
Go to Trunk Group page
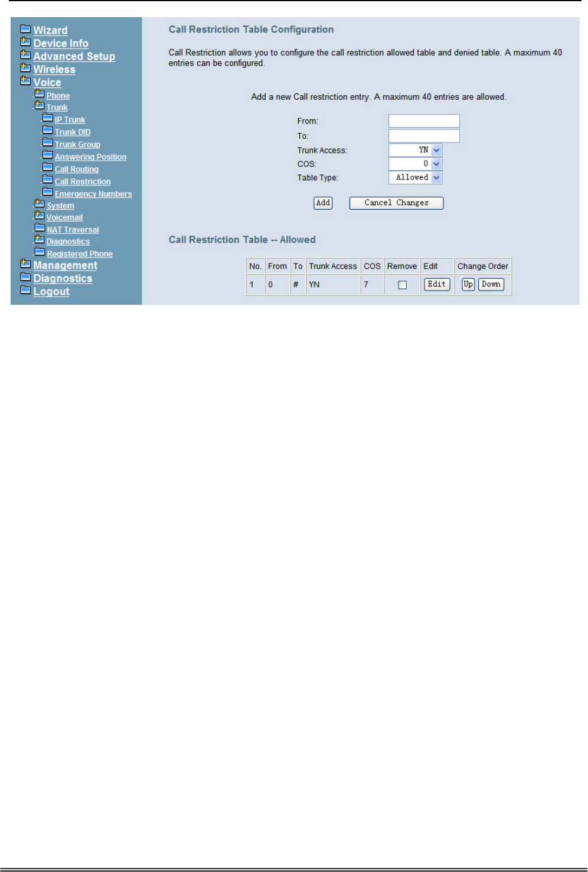(x=77, y=145)
